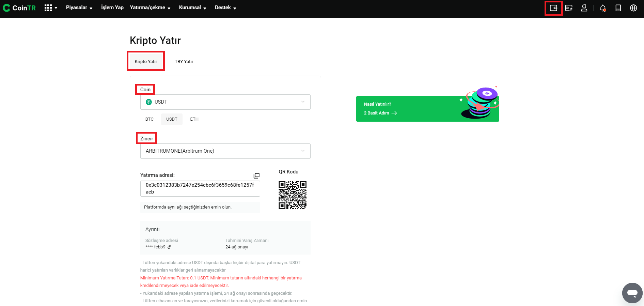Open the Zincir dropdown showing Arbitrum One
The width and height of the screenshot is (644, 306).
[x=225, y=151]
